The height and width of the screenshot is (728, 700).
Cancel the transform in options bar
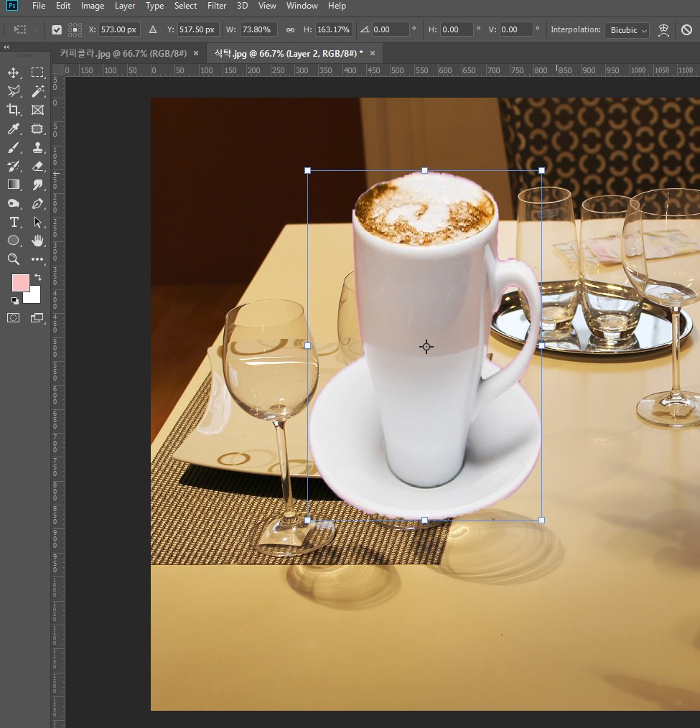(686, 30)
